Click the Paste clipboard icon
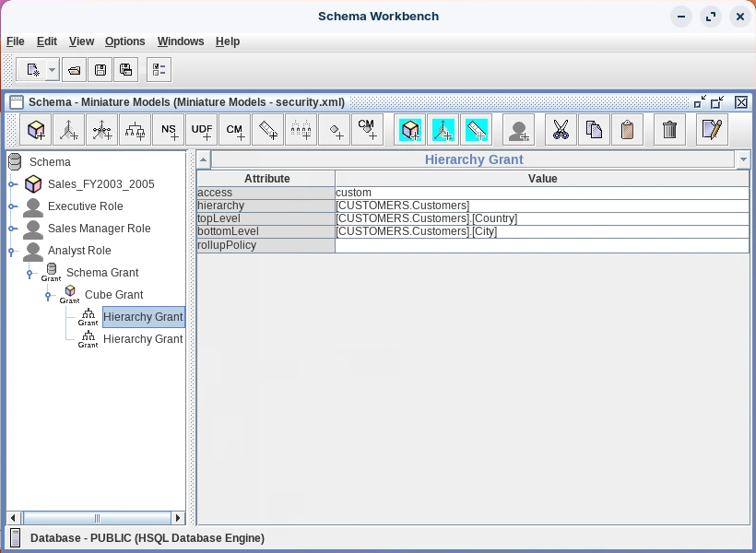Viewport: 756px width, 553px height. [627, 130]
